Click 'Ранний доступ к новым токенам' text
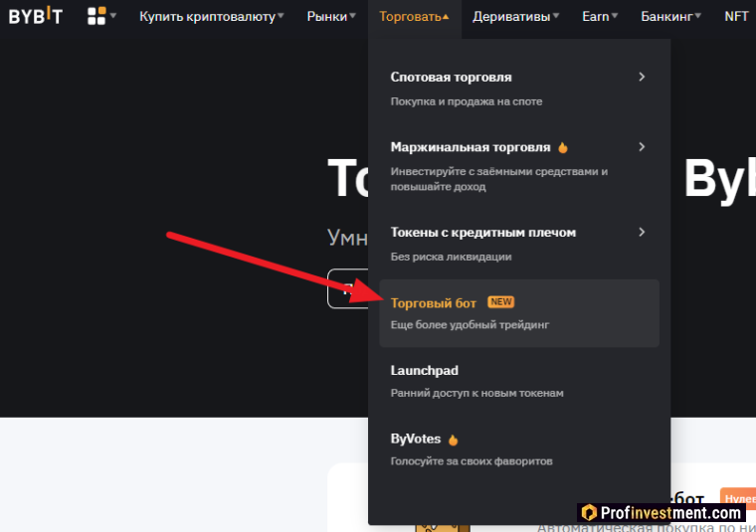This screenshot has width=756, height=532. coord(476,393)
